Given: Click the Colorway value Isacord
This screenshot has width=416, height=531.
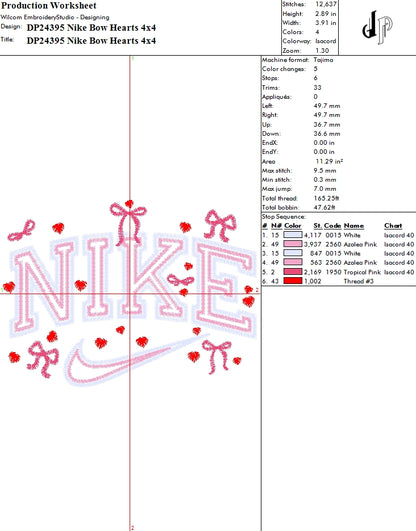Looking at the screenshot, I should click(326, 41).
